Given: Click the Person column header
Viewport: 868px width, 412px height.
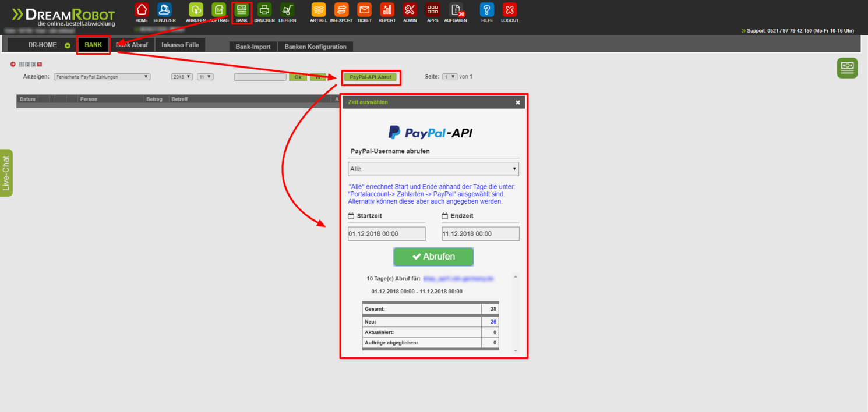Looking at the screenshot, I should pos(89,99).
